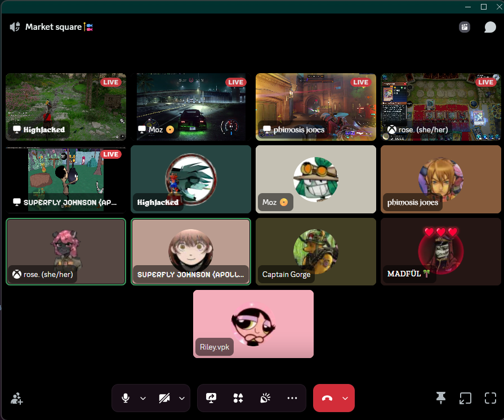Select Riley.vpk's tile

[x=253, y=324]
